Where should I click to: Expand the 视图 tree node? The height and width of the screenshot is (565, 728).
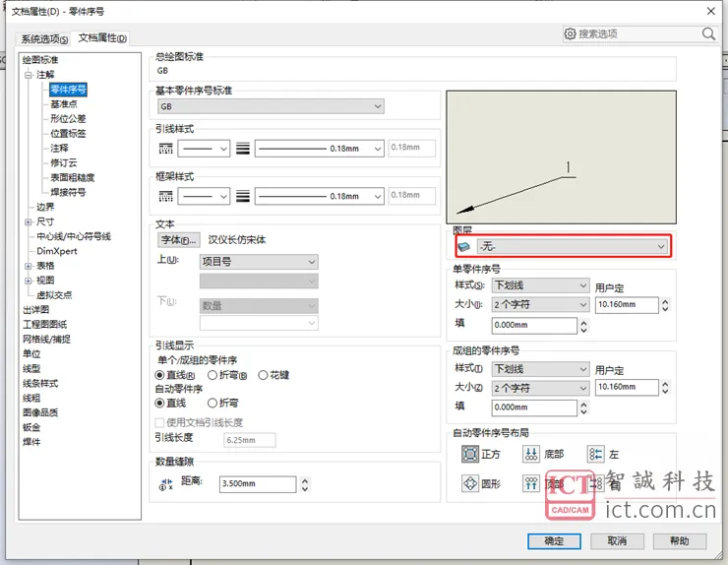tap(29, 281)
